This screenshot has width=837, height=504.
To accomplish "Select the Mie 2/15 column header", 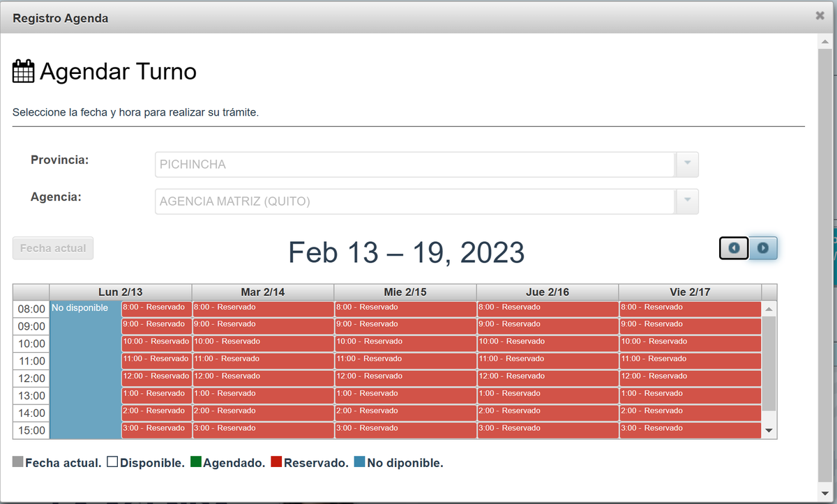I will click(x=405, y=292).
